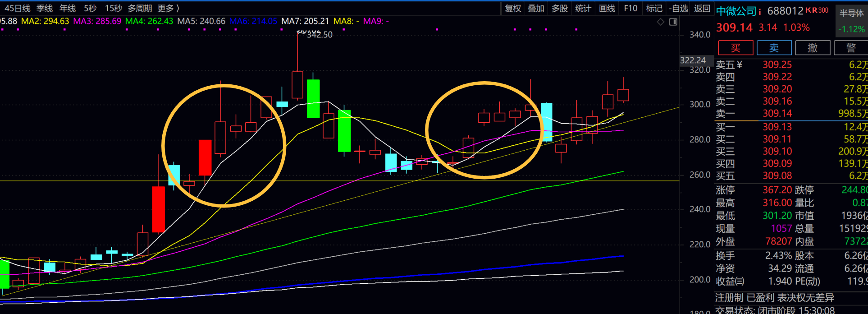The image size is (868, 314).
Task: Switch to the 年线 yearly chart tab
Action: pyautogui.click(x=68, y=9)
